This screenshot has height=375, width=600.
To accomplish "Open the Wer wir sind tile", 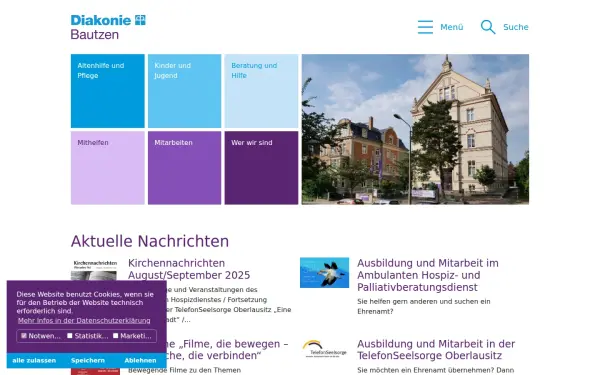I will pyautogui.click(x=261, y=168).
